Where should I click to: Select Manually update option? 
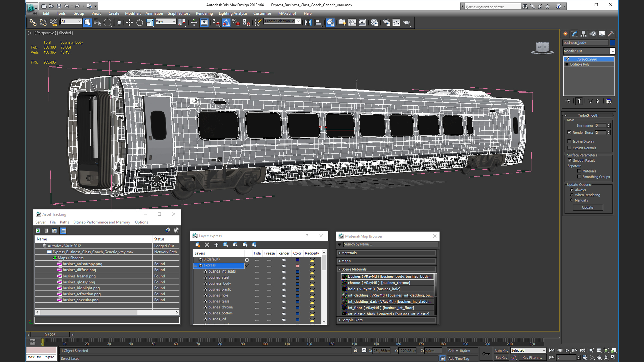coord(572,200)
